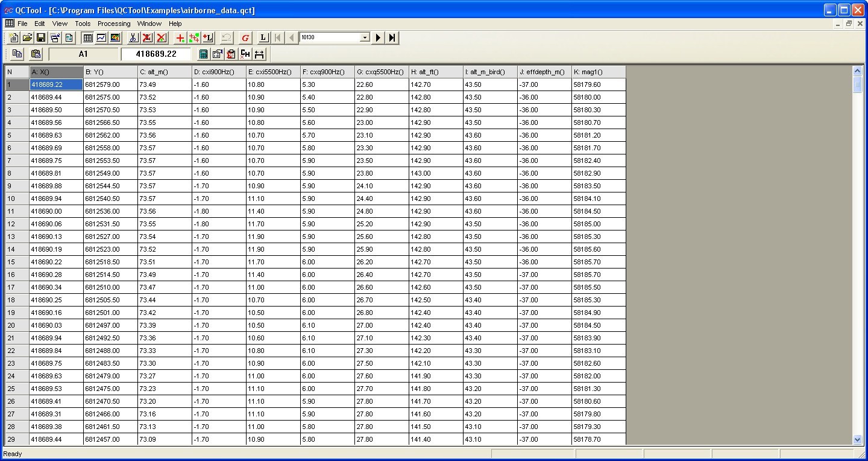Click the cell reference box A1
Image resolution: width=868 pixels, height=461 pixels.
(x=83, y=54)
